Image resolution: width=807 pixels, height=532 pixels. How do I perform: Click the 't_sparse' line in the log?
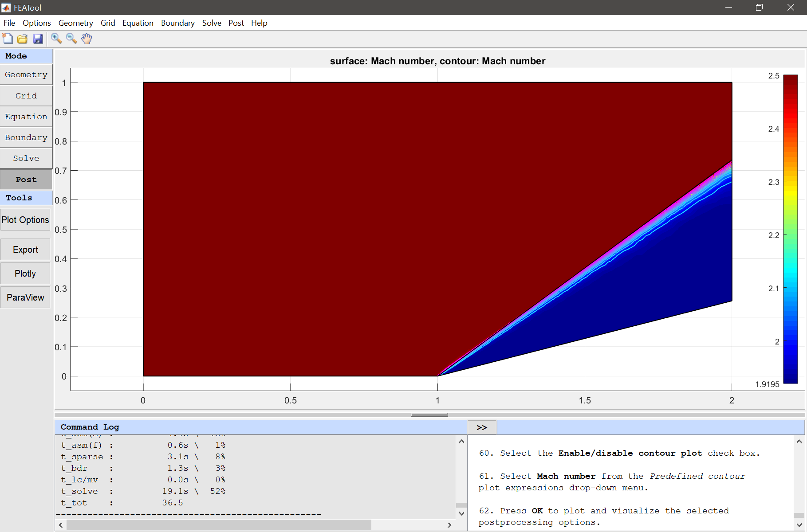143,457
